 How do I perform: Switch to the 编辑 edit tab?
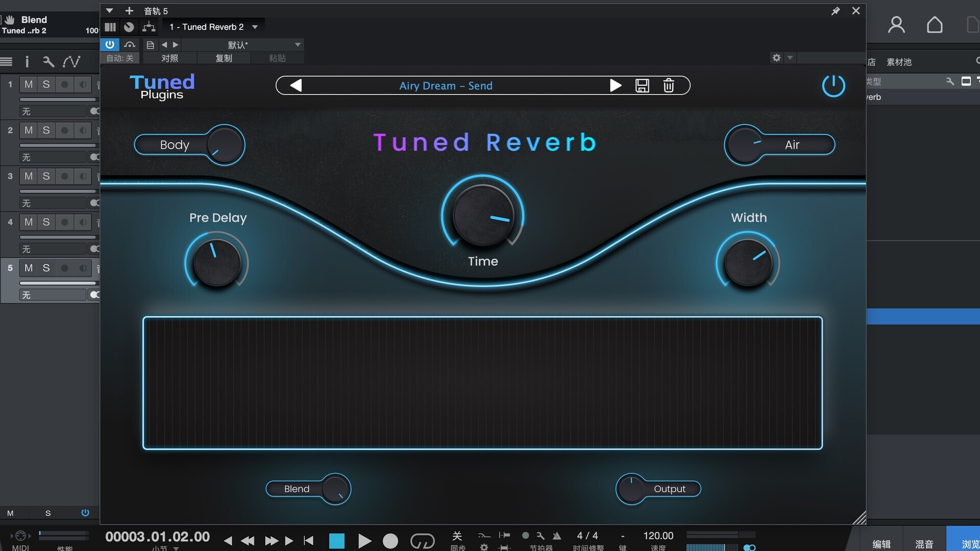(881, 544)
